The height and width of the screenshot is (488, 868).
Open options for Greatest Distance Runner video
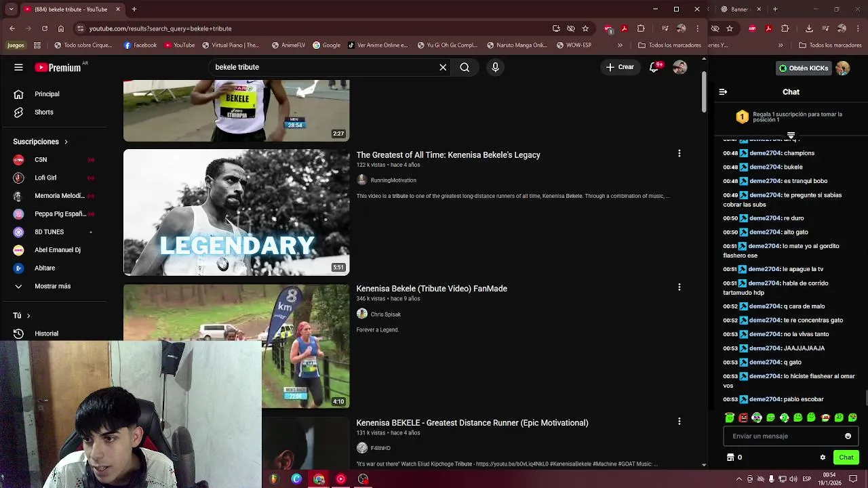click(x=679, y=422)
